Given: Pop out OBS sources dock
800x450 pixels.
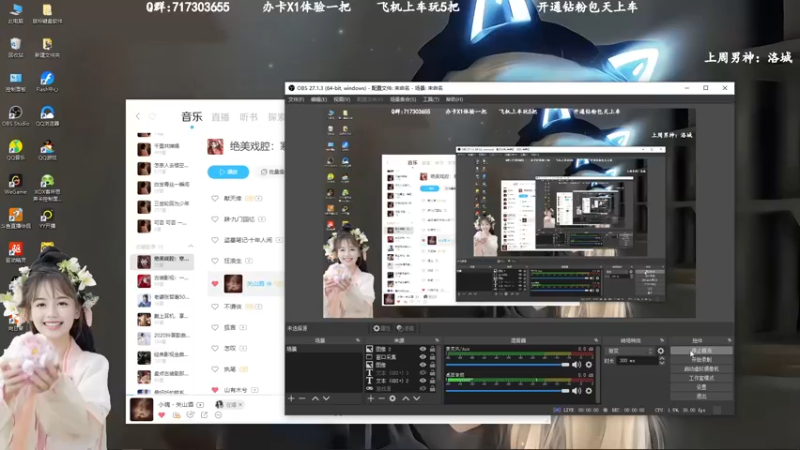Looking at the screenshot, I should click(x=437, y=340).
